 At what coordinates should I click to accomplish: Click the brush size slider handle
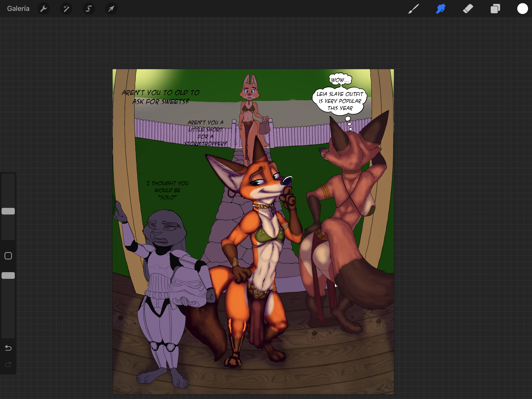coord(8,211)
